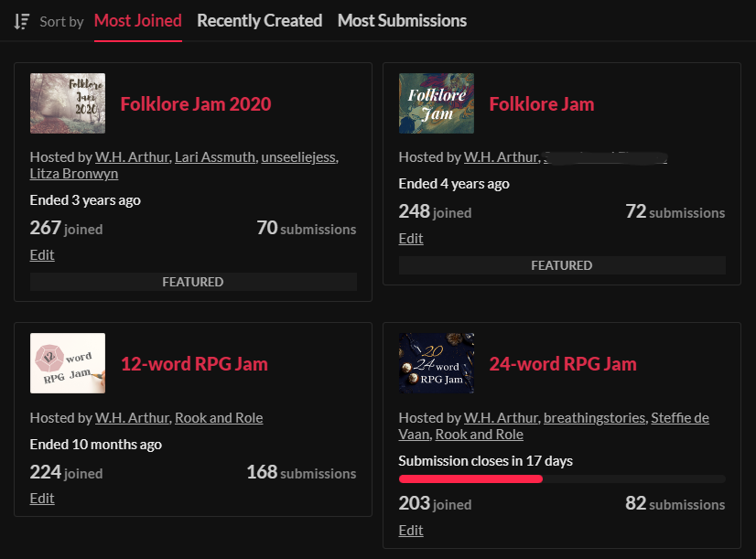The image size is (756, 559).
Task: Open the 12-word RPG Jam thumbnail
Action: tap(68, 363)
